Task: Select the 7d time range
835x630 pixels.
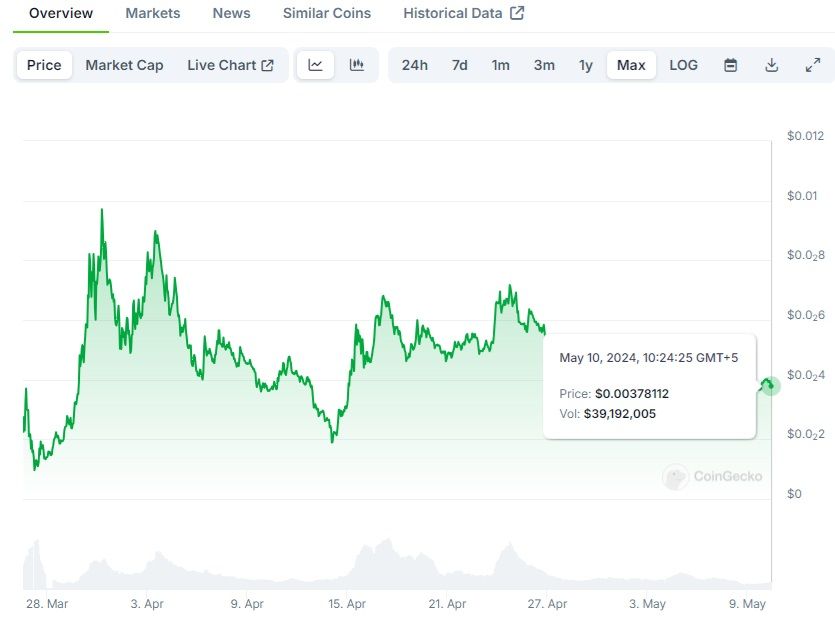Action: click(x=460, y=65)
